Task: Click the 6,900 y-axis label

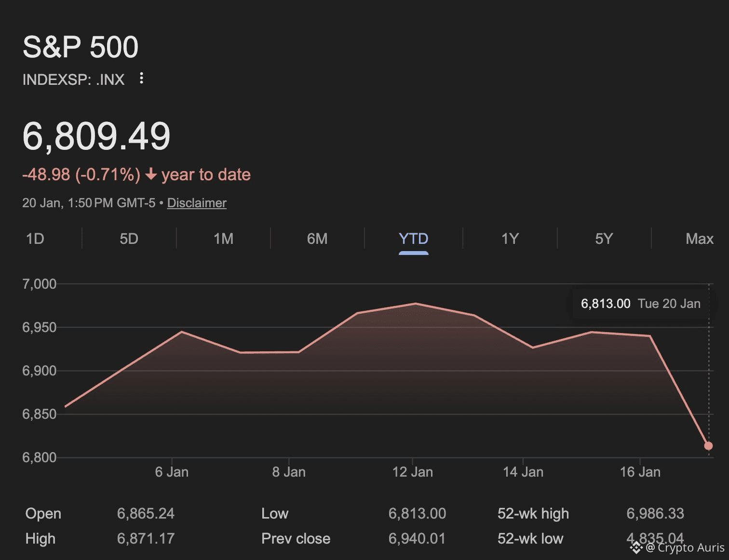Action: coord(40,371)
